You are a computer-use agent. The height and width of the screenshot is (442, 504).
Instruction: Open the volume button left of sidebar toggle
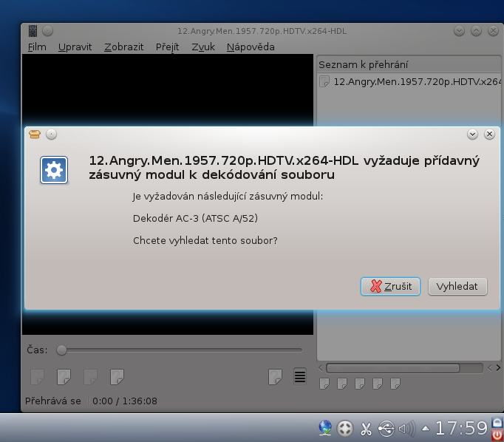click(x=275, y=376)
